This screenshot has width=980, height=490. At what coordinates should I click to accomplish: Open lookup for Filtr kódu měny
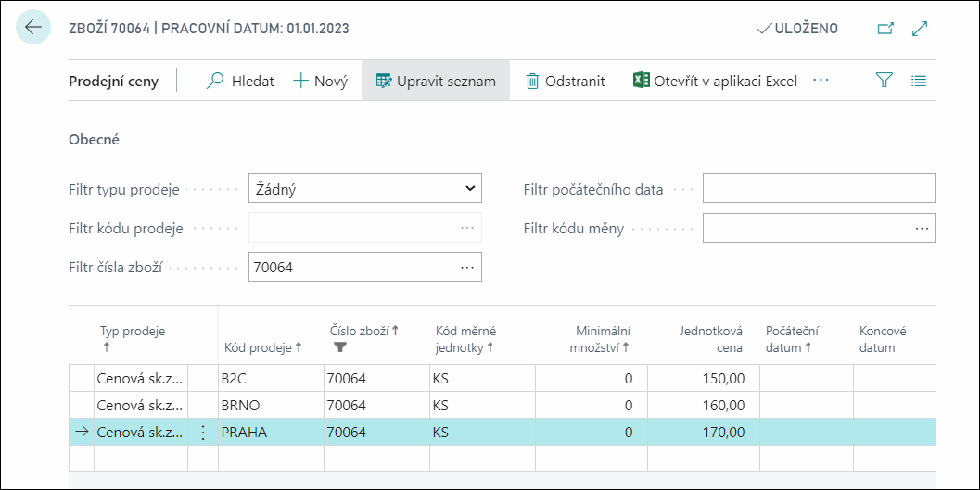922,229
